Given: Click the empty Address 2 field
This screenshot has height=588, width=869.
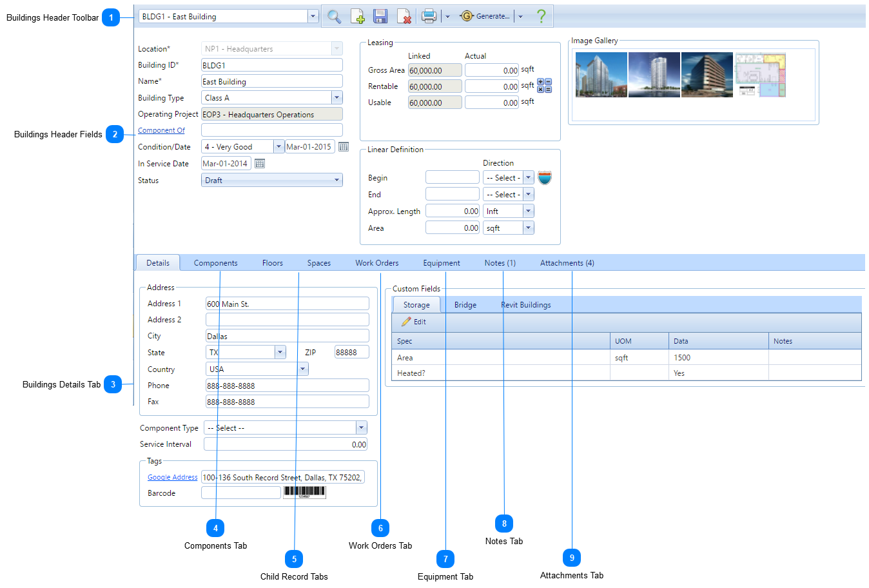Looking at the screenshot, I should point(288,320).
